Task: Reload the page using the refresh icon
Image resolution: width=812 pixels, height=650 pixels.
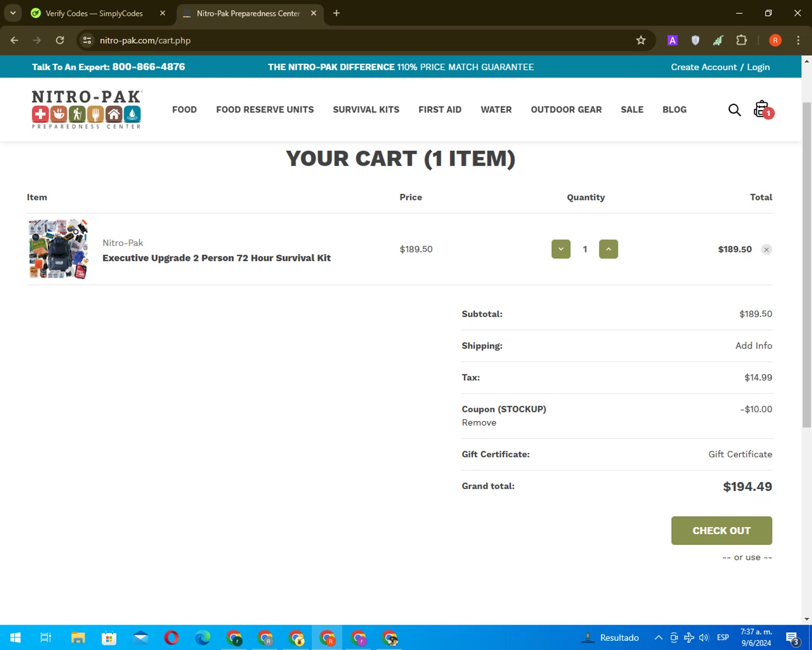Action: [x=60, y=40]
